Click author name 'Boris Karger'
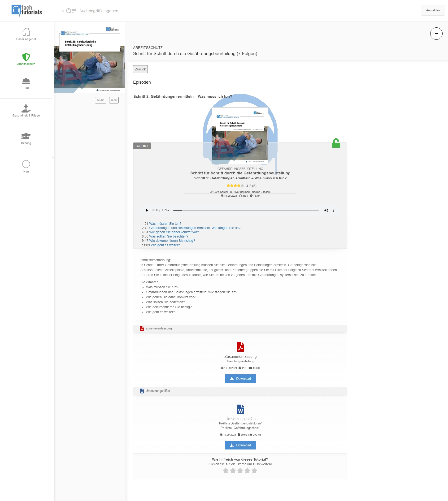This screenshot has width=448, height=501. coord(221,192)
